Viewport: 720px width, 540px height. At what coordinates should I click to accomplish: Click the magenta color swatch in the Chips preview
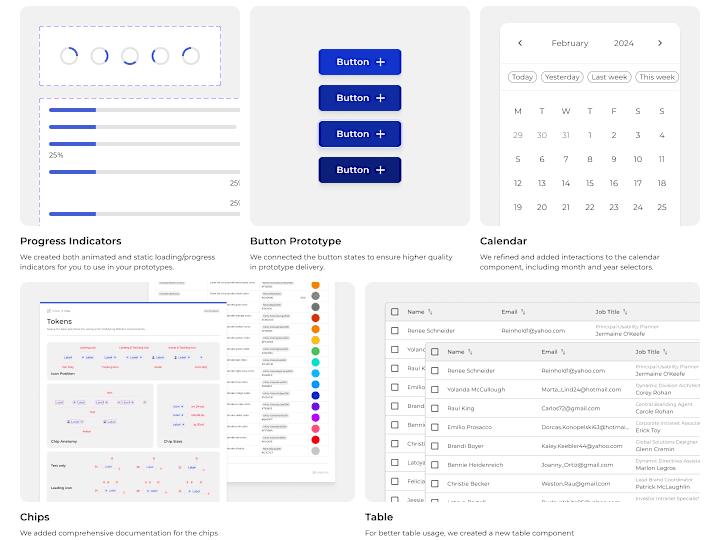[315, 417]
